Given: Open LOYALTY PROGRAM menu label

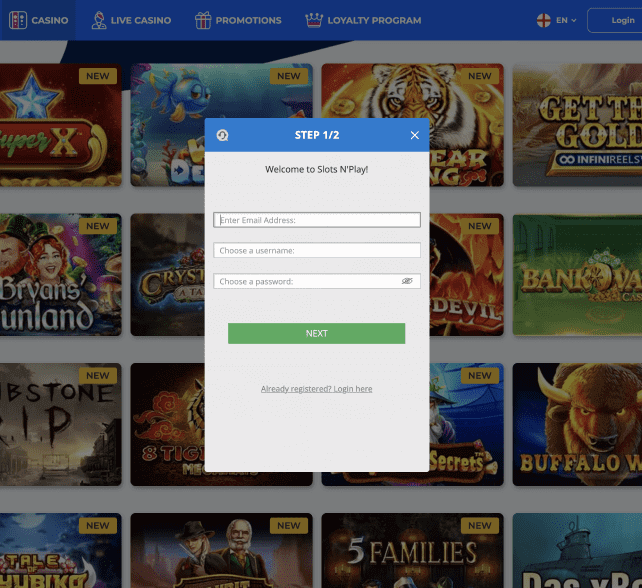Looking at the screenshot, I should (x=374, y=20).
